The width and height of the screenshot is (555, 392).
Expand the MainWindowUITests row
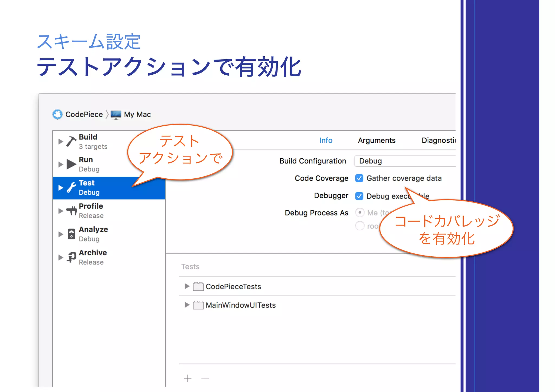[187, 305]
